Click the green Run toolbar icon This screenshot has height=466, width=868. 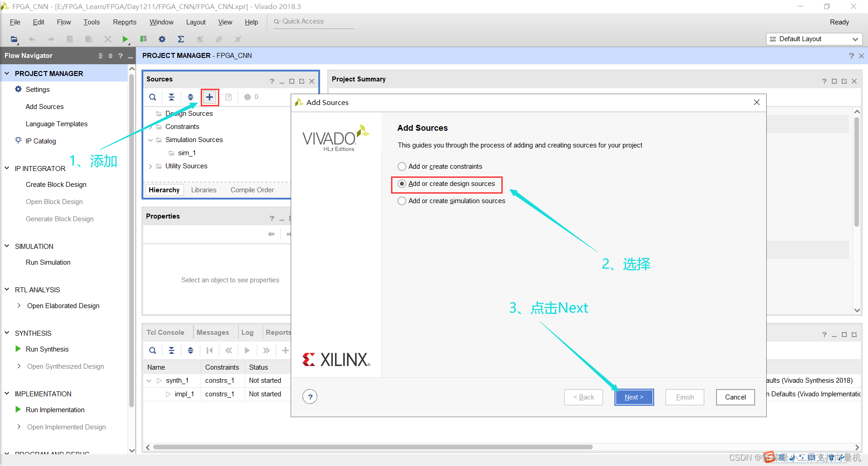(x=125, y=39)
